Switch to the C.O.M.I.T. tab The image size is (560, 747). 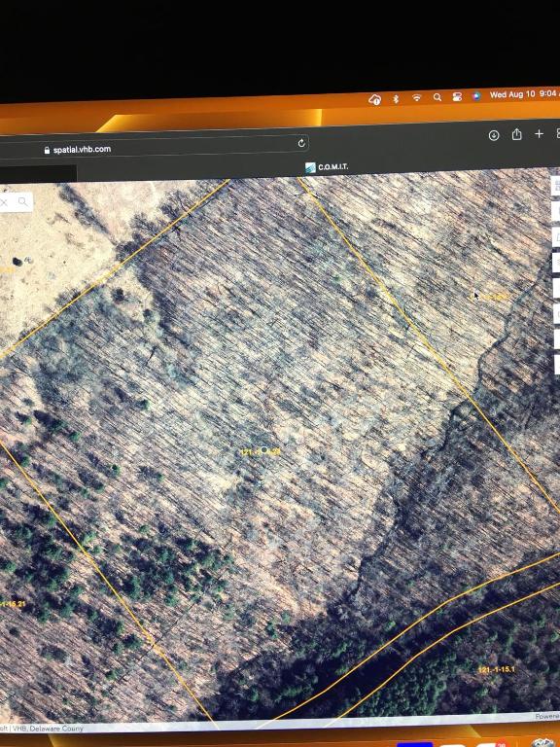click(x=327, y=167)
